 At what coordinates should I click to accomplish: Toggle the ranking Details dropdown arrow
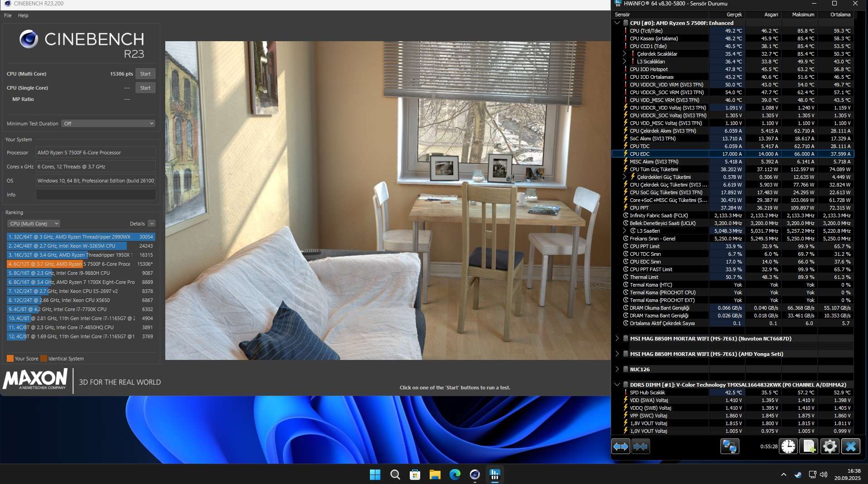(152, 223)
